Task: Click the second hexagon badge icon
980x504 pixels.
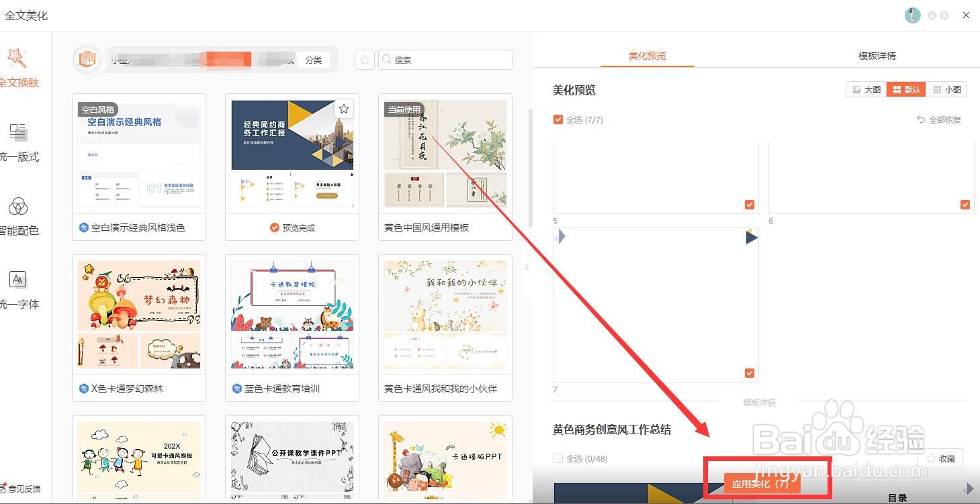Action: point(944,15)
